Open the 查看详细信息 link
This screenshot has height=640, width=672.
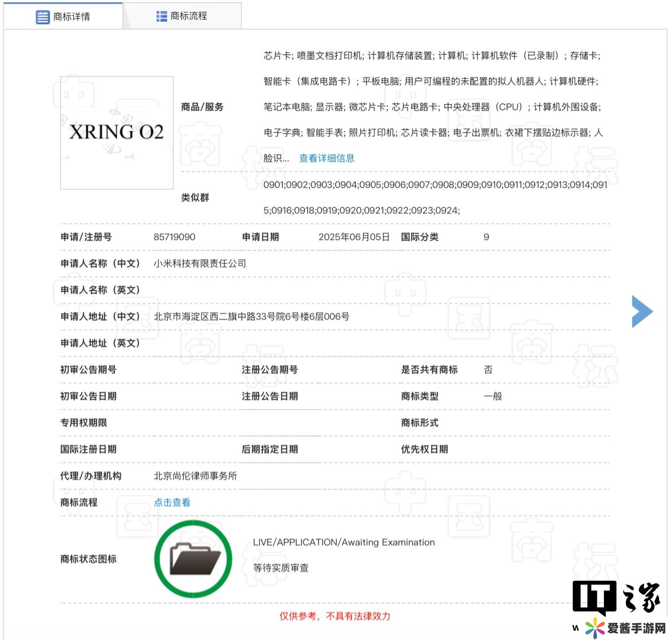tap(327, 158)
